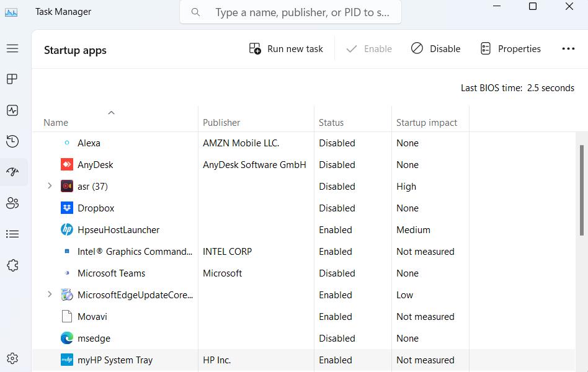
Task: Sort by the Publisher column header
Action: pos(221,123)
